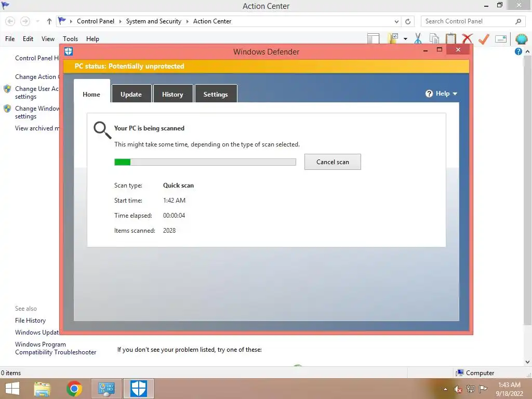This screenshot has height=399, width=532.
Task: Refresh the Action Center page
Action: click(x=408, y=21)
